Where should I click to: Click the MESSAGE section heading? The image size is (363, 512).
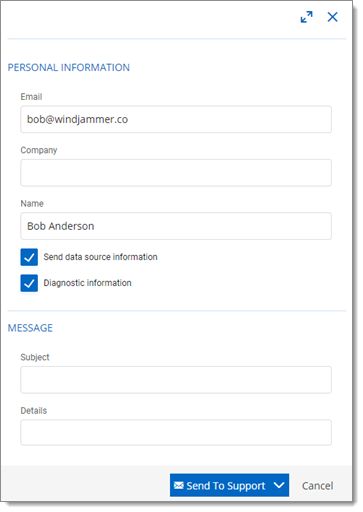tap(30, 328)
